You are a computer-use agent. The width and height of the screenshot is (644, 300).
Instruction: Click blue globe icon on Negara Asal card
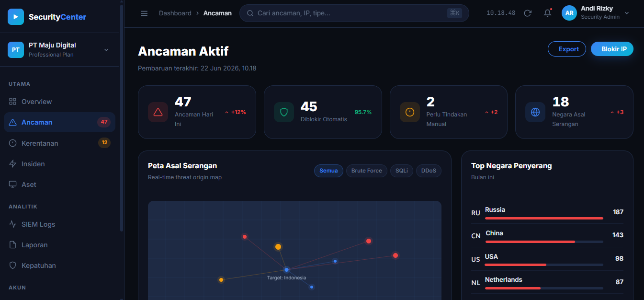coord(535,112)
